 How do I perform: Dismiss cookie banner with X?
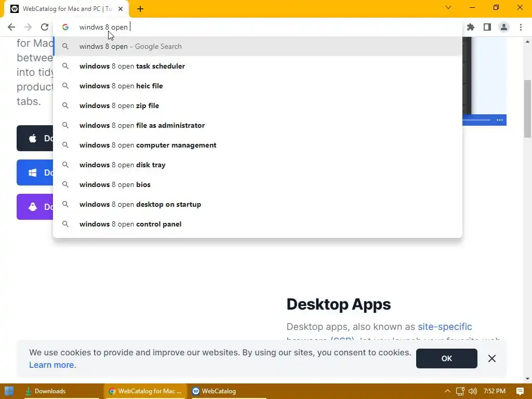(491, 358)
